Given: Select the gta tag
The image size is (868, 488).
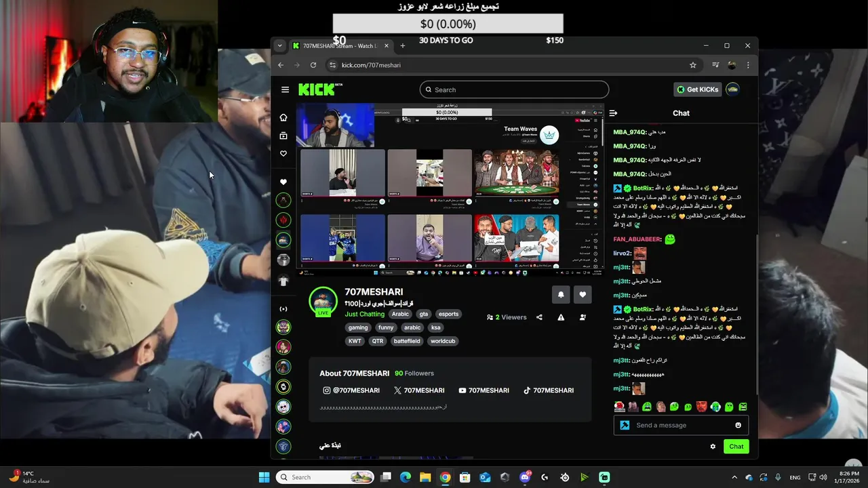Looking at the screenshot, I should tap(424, 314).
